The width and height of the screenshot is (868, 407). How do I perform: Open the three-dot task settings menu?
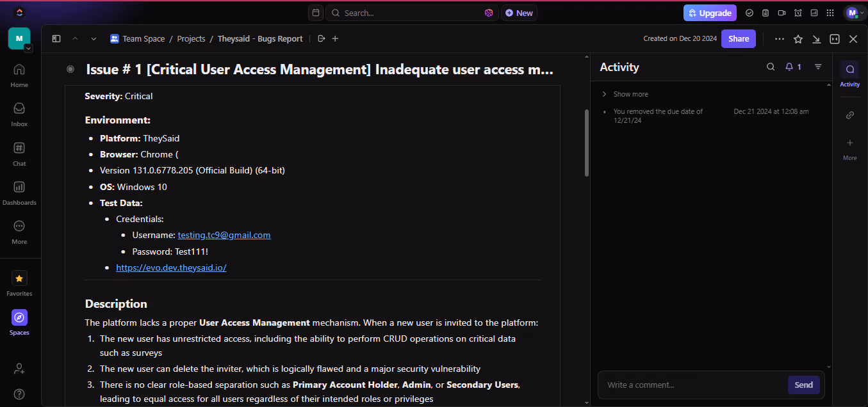[x=779, y=39]
